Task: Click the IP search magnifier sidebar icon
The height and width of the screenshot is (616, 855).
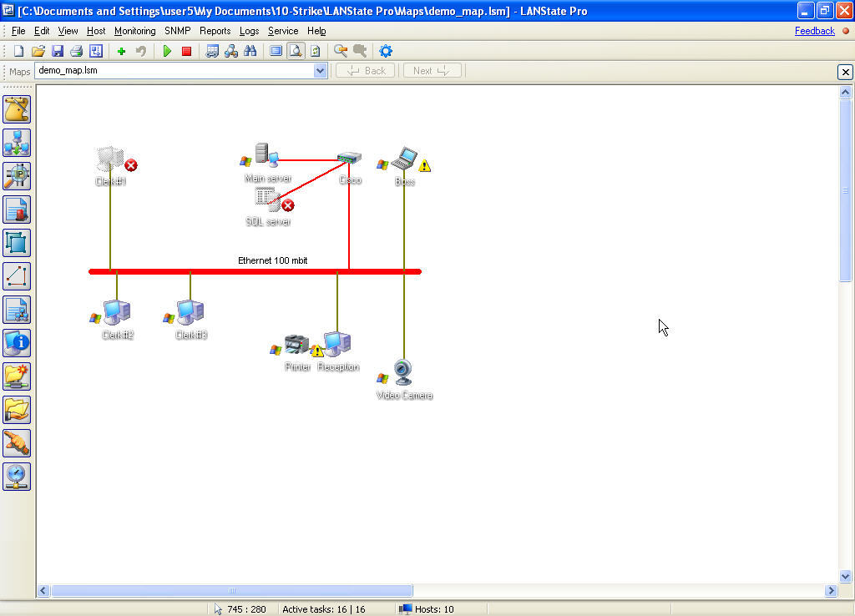Action: (17, 176)
